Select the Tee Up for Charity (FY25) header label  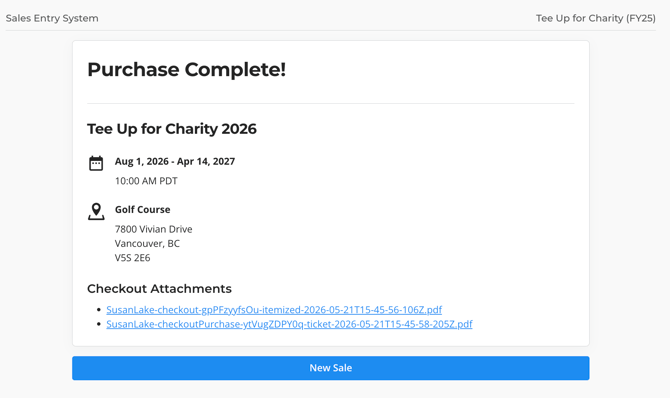596,18
